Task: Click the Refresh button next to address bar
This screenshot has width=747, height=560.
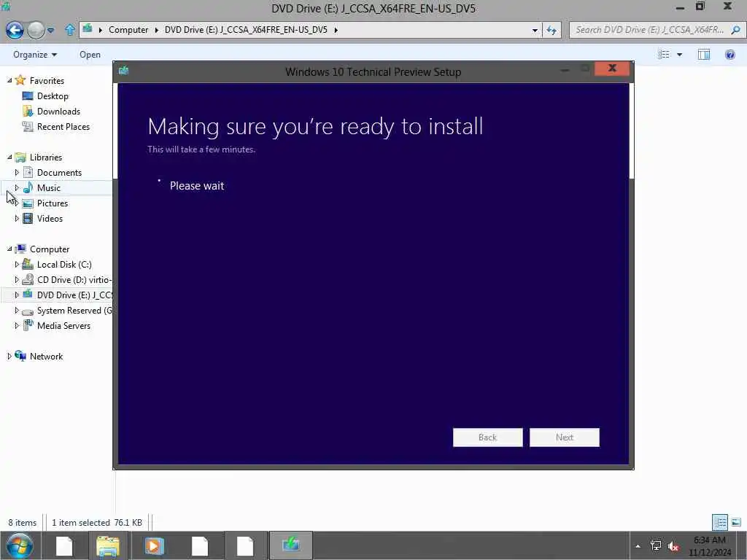Action: [551, 30]
